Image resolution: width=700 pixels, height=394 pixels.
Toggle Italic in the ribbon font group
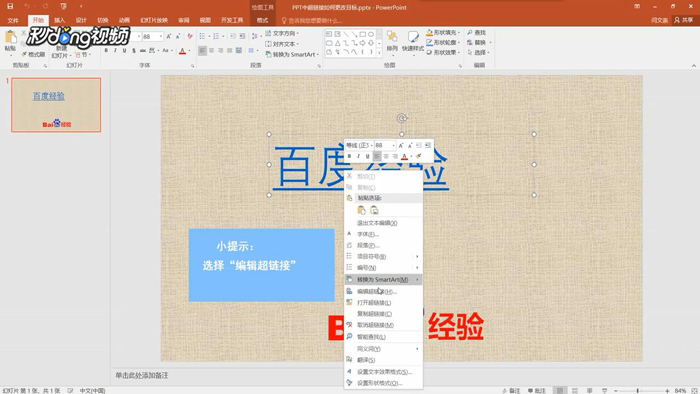coord(115,50)
